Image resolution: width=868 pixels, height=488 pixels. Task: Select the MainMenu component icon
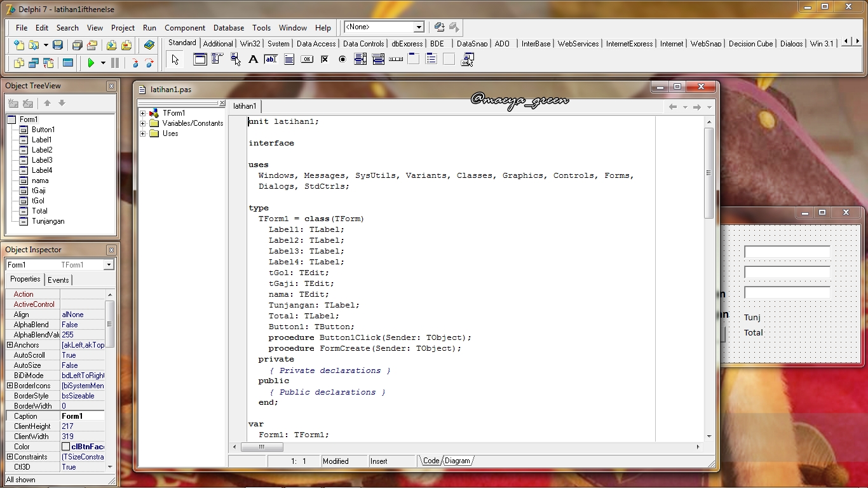click(x=217, y=59)
